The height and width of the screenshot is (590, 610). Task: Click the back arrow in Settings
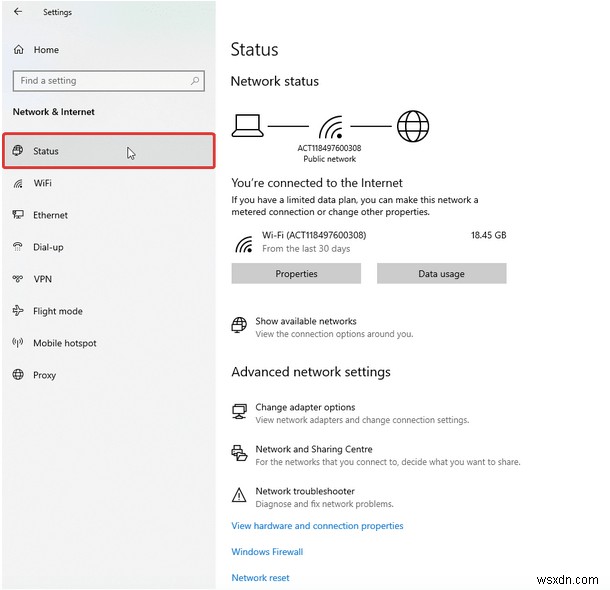click(18, 12)
